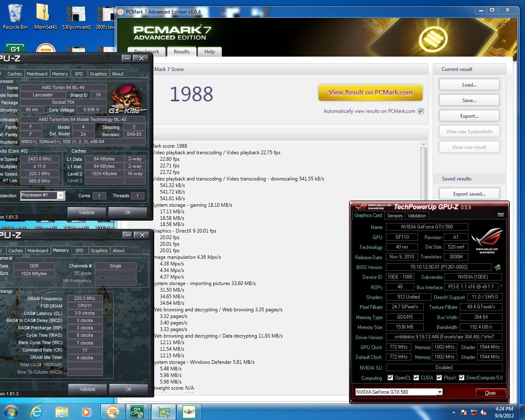Open About tab in the upper CPU-Z window
This screenshot has height=420, width=525.
[118, 74]
